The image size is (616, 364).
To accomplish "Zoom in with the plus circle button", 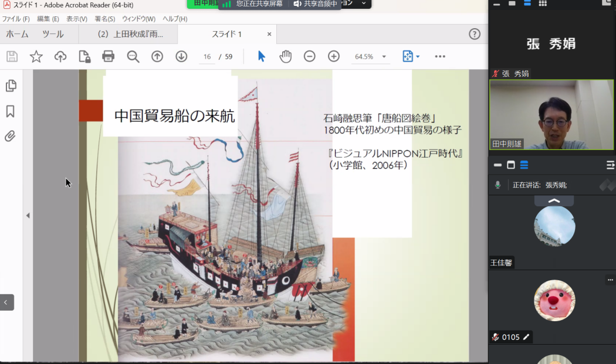I will pyautogui.click(x=334, y=56).
